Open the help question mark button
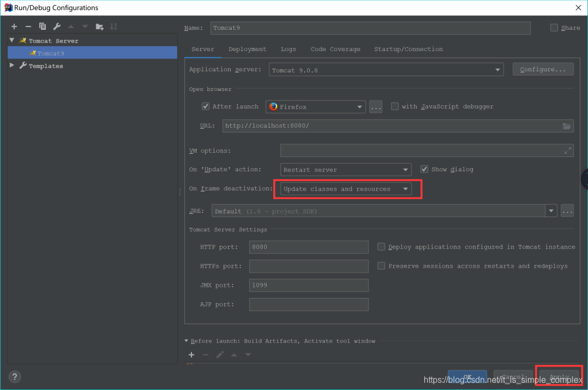 point(15,377)
